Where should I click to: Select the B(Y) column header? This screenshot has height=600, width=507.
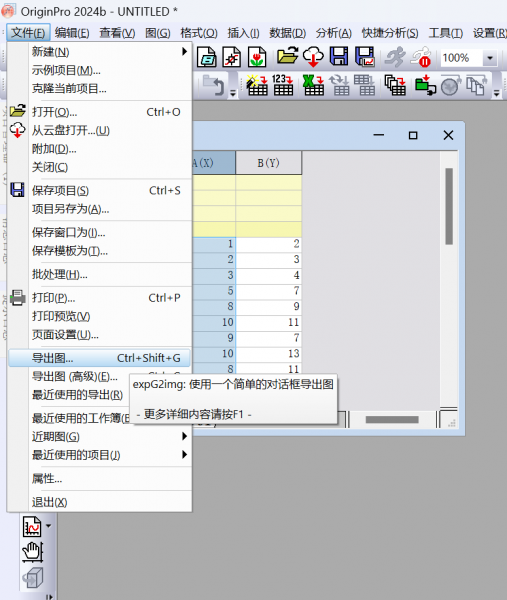coord(269,163)
